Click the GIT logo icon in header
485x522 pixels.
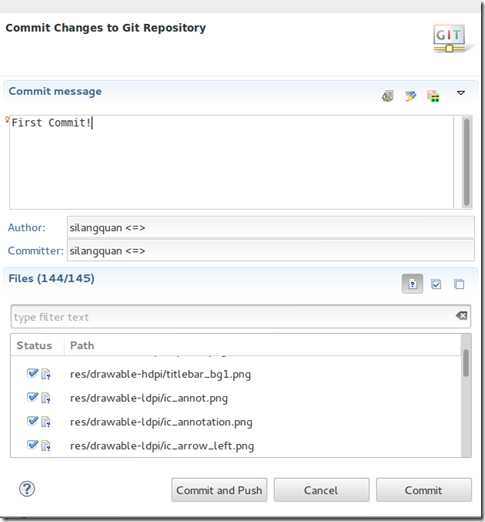450,38
